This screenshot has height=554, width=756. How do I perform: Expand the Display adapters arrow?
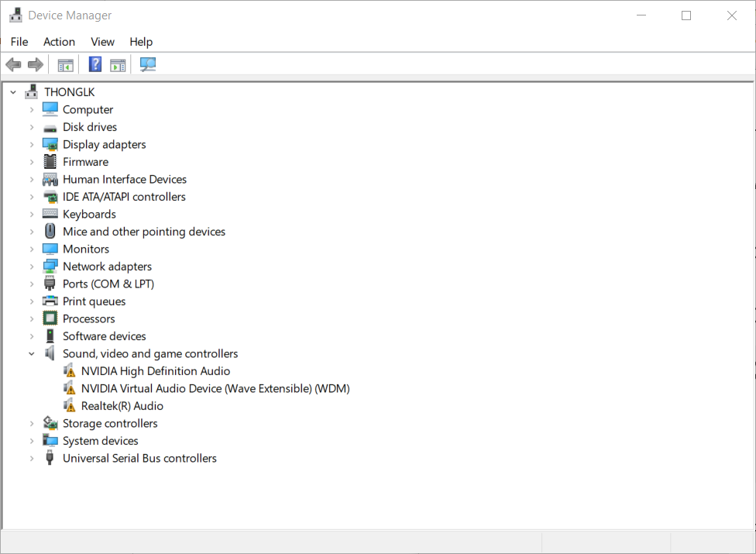tap(32, 145)
